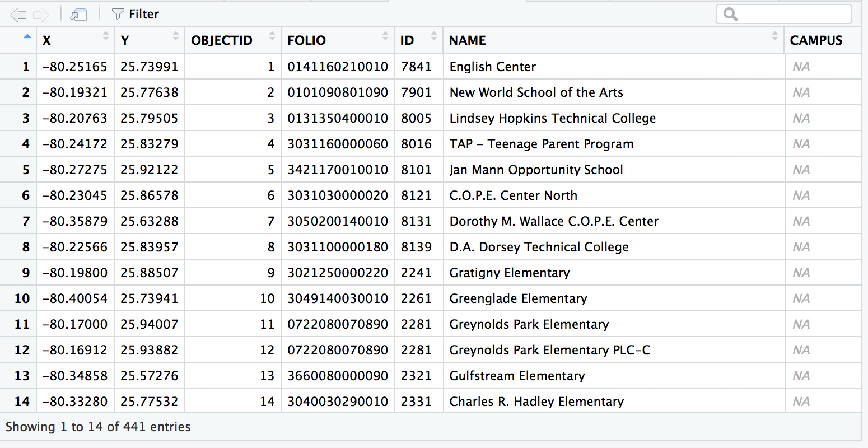Go forward with the right arrow icon
Image resolution: width=868 pixels, height=448 pixels.
coord(41,15)
